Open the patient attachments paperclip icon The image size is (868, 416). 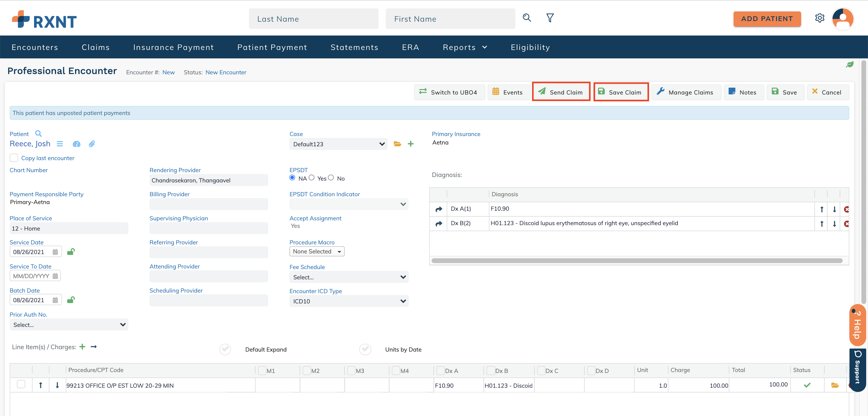pos(92,144)
